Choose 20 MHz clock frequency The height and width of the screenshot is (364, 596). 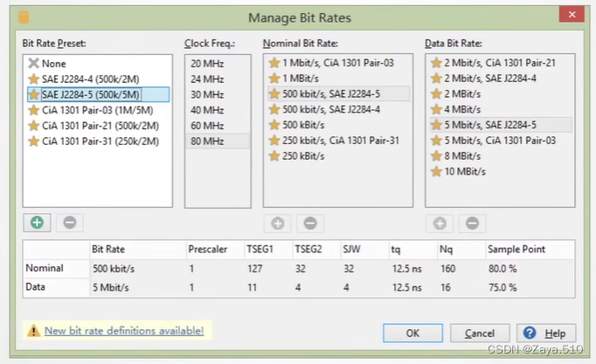click(218, 64)
